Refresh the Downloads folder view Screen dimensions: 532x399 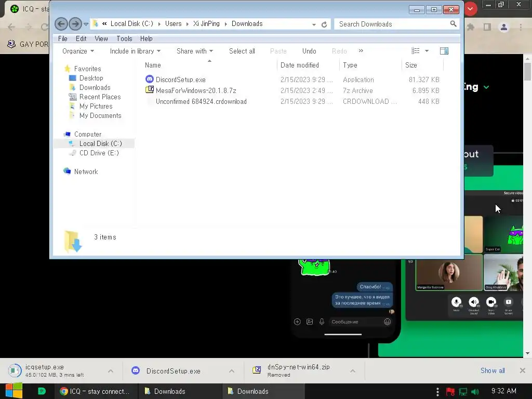(x=324, y=24)
